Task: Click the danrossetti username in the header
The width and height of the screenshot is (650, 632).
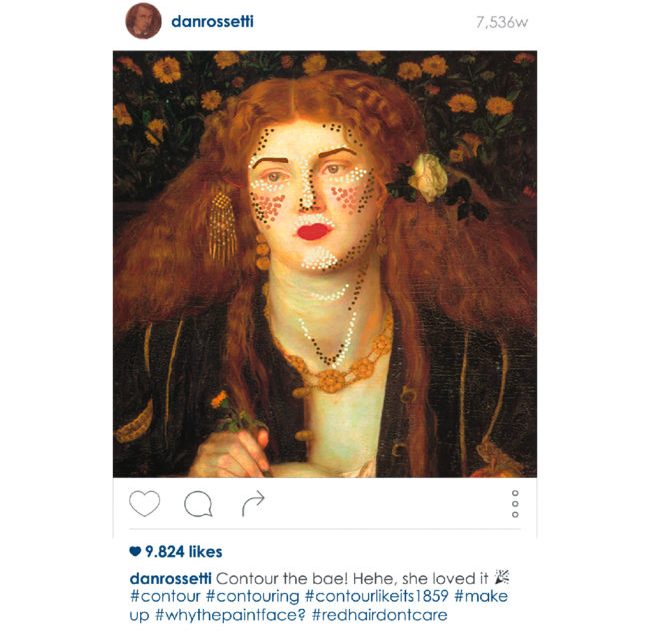Action: (212, 22)
